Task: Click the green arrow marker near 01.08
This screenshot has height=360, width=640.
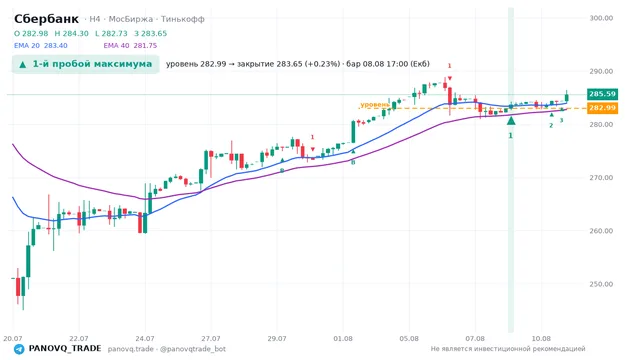Action: [x=353, y=151]
